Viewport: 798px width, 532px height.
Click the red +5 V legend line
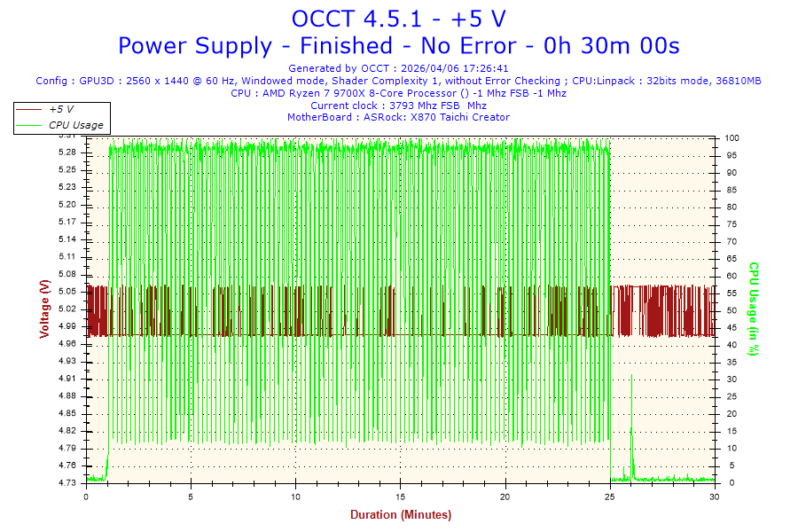click(28, 109)
